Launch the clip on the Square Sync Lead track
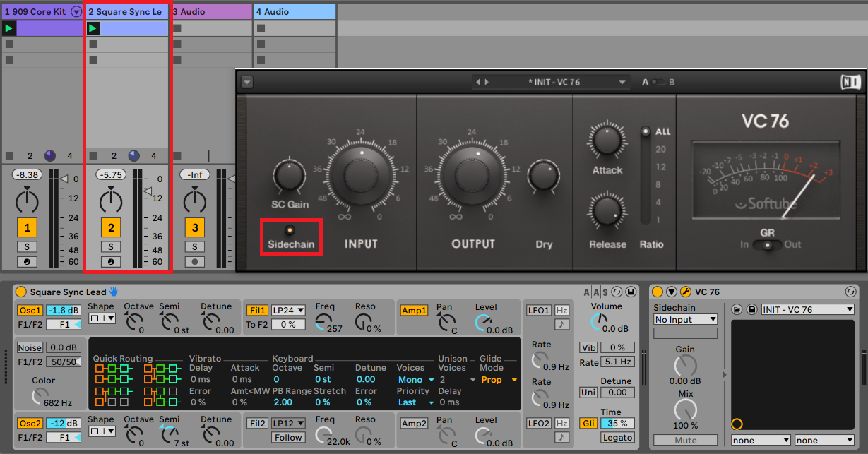This screenshot has width=868, height=454. pos(93,28)
